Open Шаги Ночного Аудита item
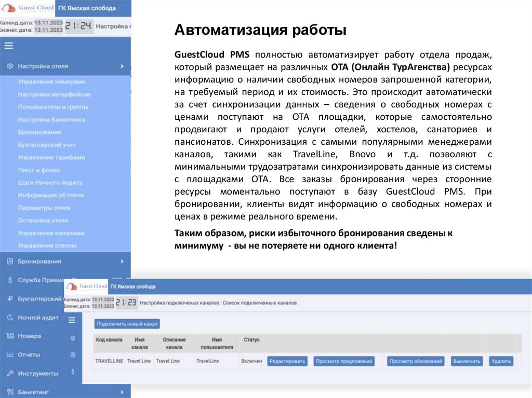Image resolution: width=532 pixels, height=398 pixels. click(50, 182)
